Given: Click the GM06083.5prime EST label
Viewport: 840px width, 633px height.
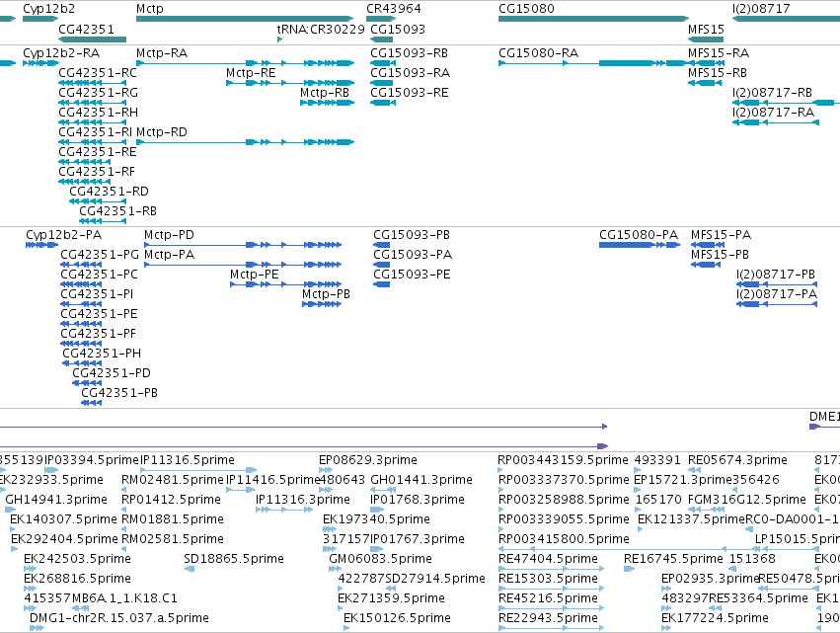Looking at the screenshot, I should (380, 559).
